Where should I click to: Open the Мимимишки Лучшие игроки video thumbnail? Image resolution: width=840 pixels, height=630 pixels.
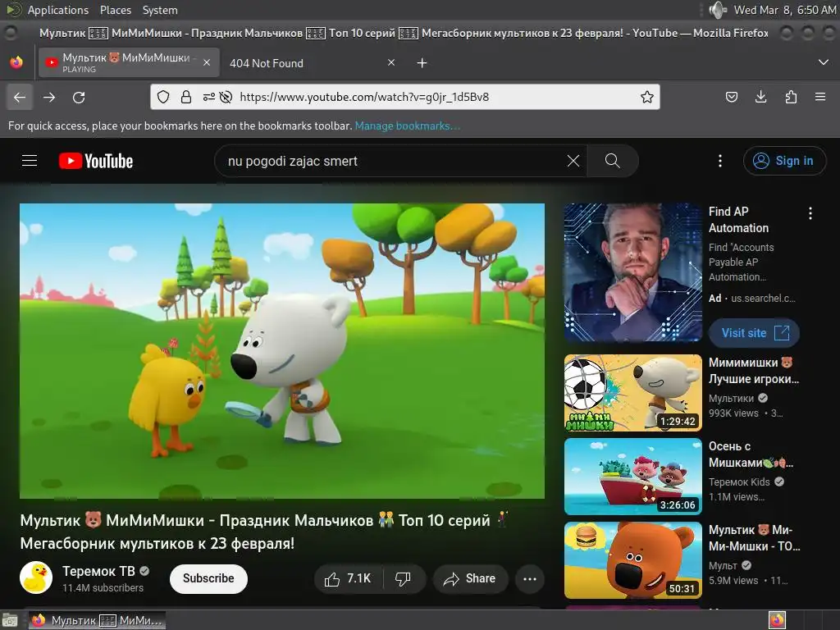(x=632, y=393)
